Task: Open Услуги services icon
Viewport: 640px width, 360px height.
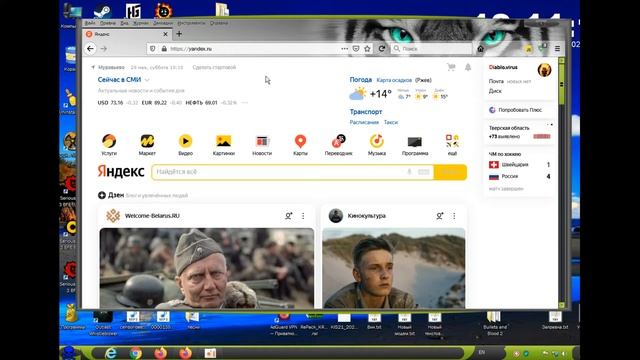Action: tap(109, 144)
